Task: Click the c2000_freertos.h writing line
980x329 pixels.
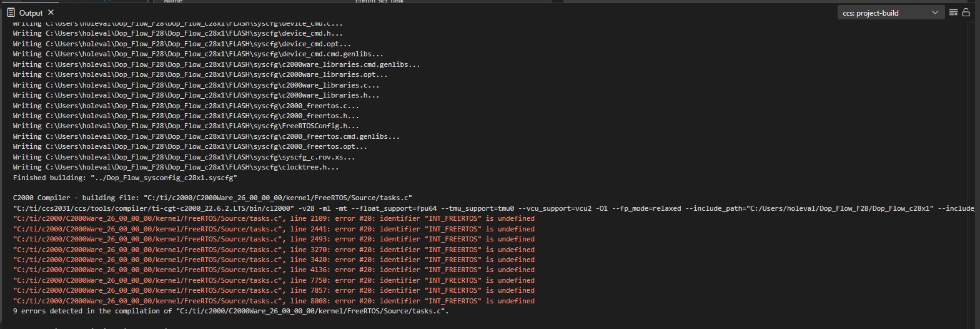Action: 186,116
